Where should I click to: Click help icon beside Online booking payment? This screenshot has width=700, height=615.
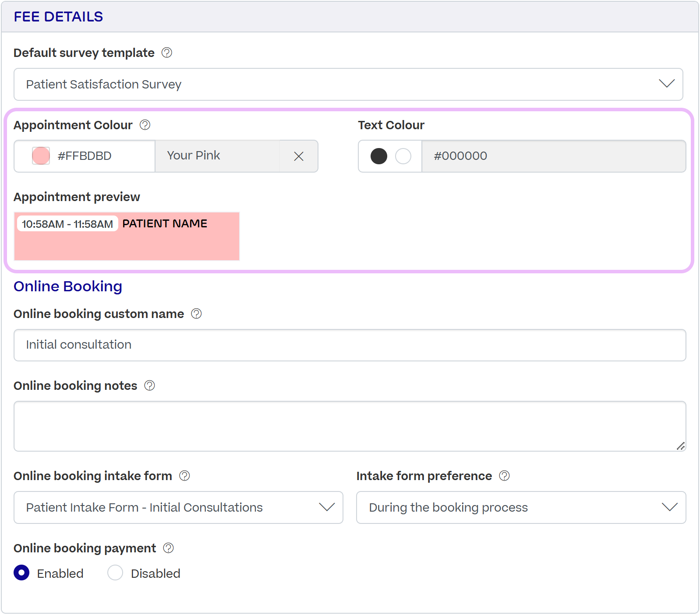[169, 548]
